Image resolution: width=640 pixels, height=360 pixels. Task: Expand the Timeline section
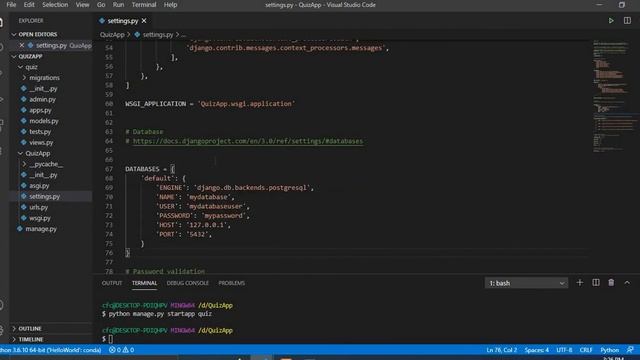pos(31,339)
